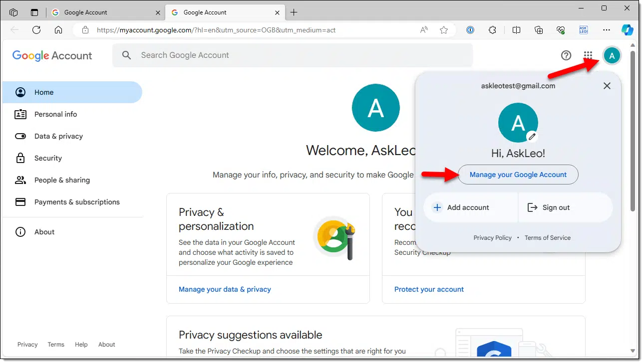Click the Privacy footer link
This screenshot has width=644, height=364.
pyautogui.click(x=27, y=345)
